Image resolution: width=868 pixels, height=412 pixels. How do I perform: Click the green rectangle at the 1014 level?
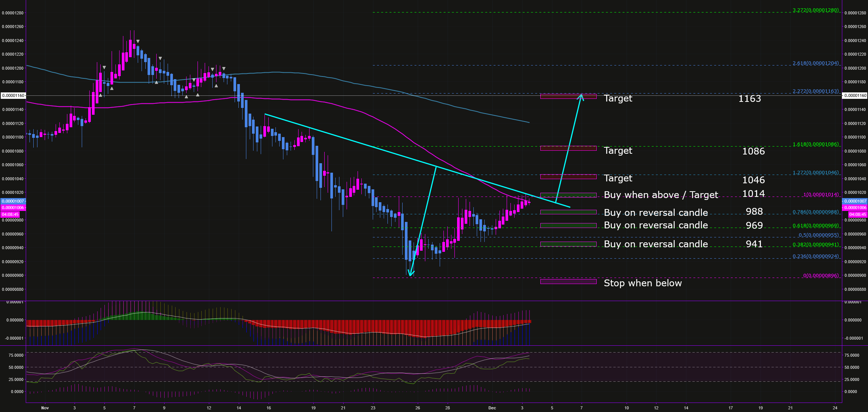[x=568, y=195]
